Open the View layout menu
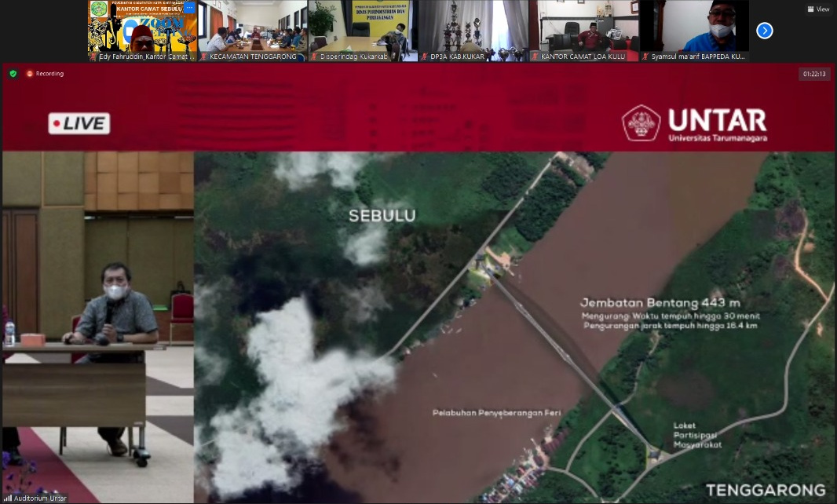837x504 pixels. (817, 9)
